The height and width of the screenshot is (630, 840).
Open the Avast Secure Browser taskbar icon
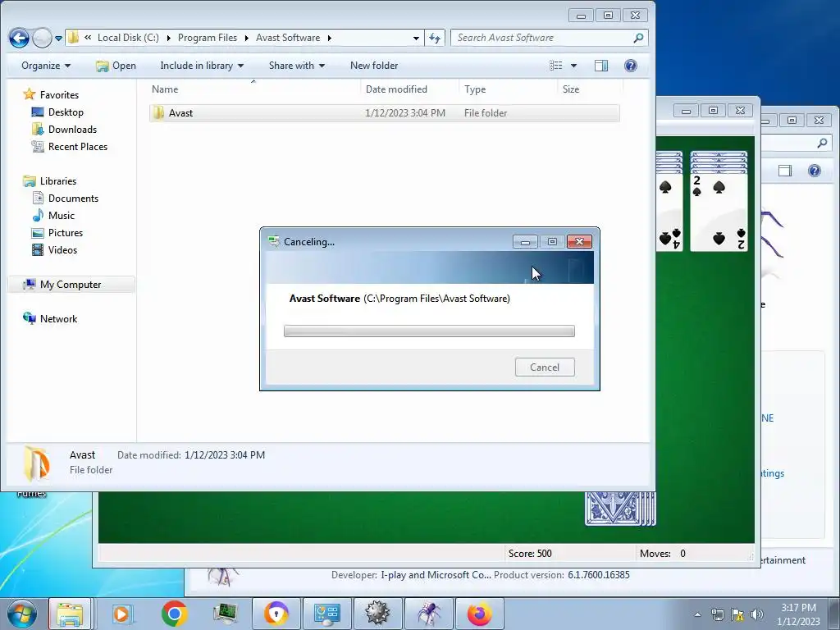(276, 614)
